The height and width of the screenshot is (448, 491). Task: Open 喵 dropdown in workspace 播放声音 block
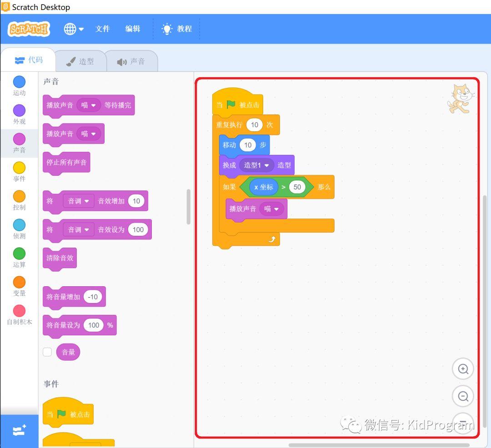tap(271, 209)
